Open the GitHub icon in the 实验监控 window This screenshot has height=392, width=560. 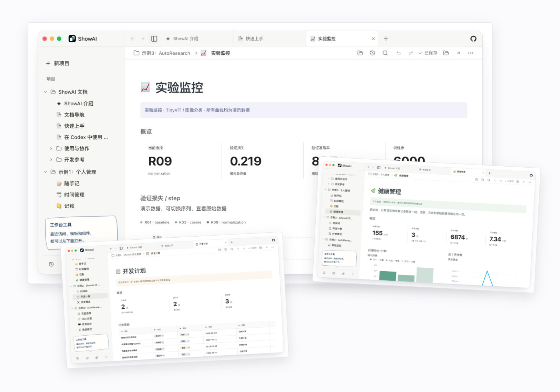coord(473,39)
